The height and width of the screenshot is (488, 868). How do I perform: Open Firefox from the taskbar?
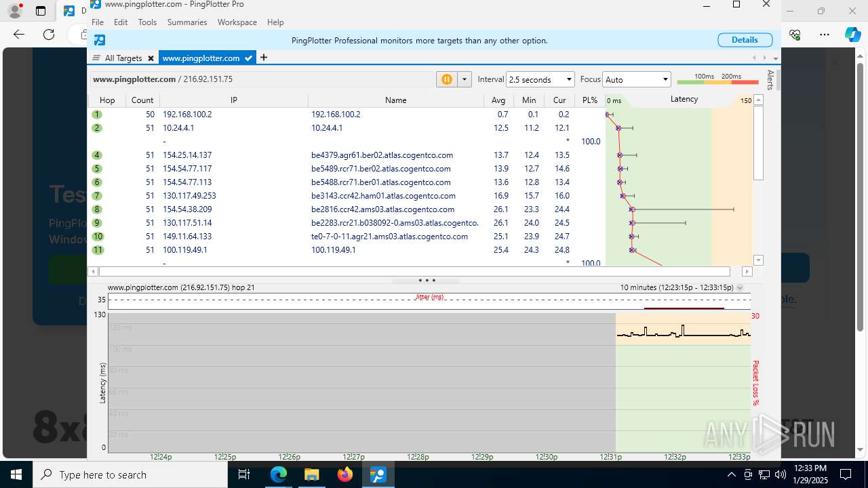344,474
